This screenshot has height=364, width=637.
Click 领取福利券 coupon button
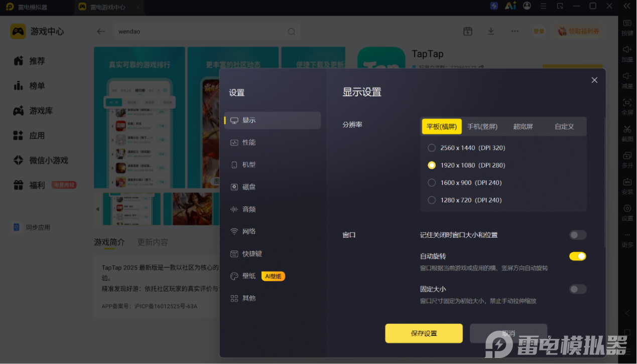[x=578, y=31]
